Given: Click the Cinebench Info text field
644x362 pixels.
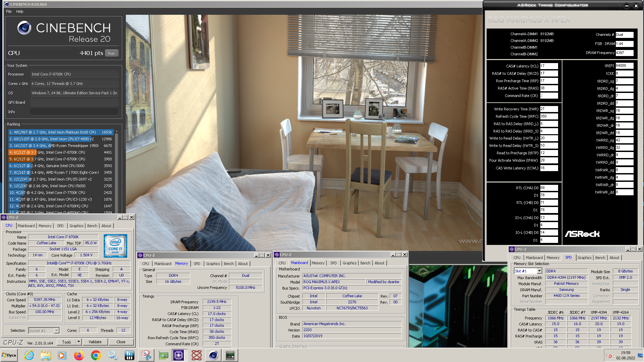Looking at the screenshot, I should [74, 112].
